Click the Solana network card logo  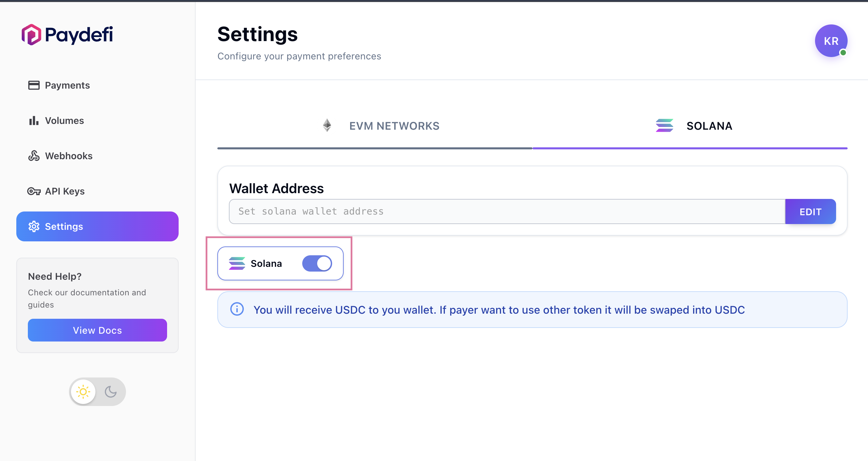[237, 263]
